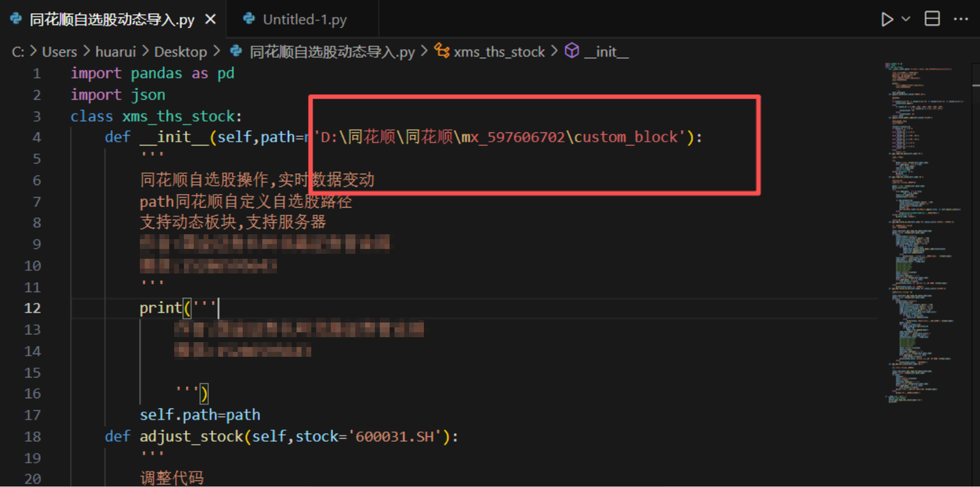Select the 同花顺自选股动态导入.py editor tab title
Viewport: 980px width, 487px height.
coord(112,20)
